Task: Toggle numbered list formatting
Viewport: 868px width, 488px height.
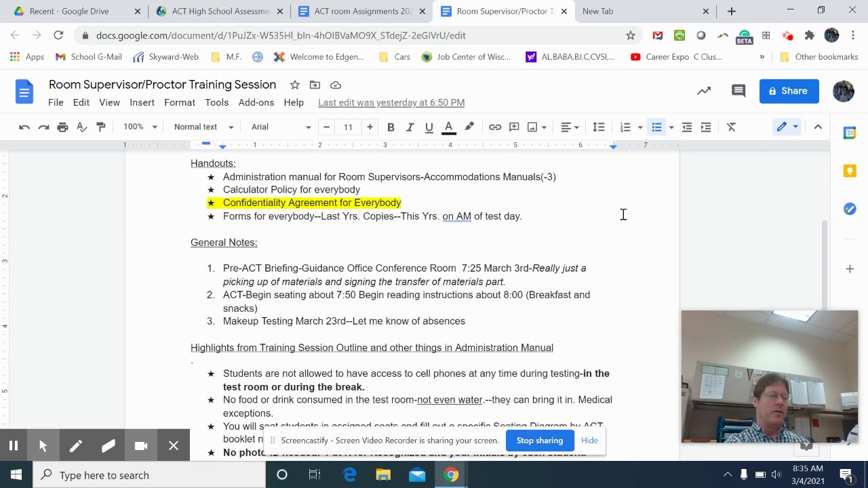Action: point(625,127)
